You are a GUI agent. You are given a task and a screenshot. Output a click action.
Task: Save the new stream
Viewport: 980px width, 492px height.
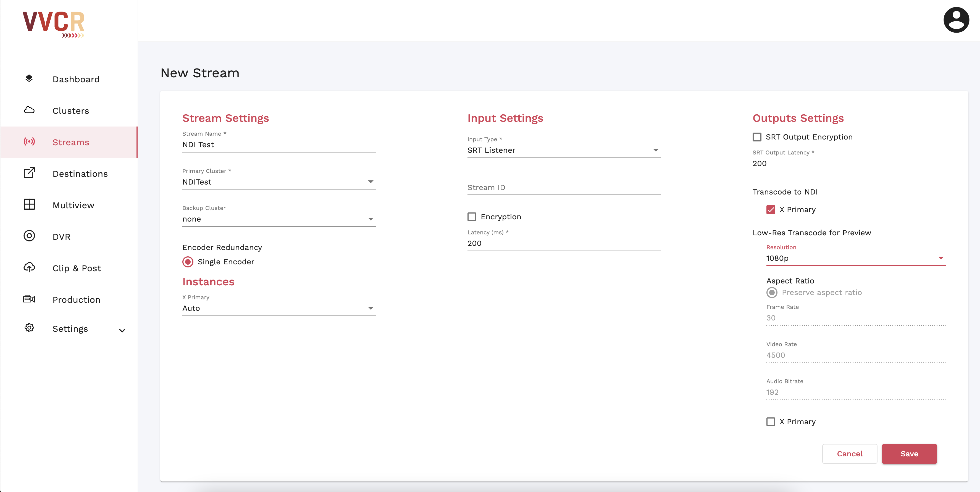tap(909, 454)
